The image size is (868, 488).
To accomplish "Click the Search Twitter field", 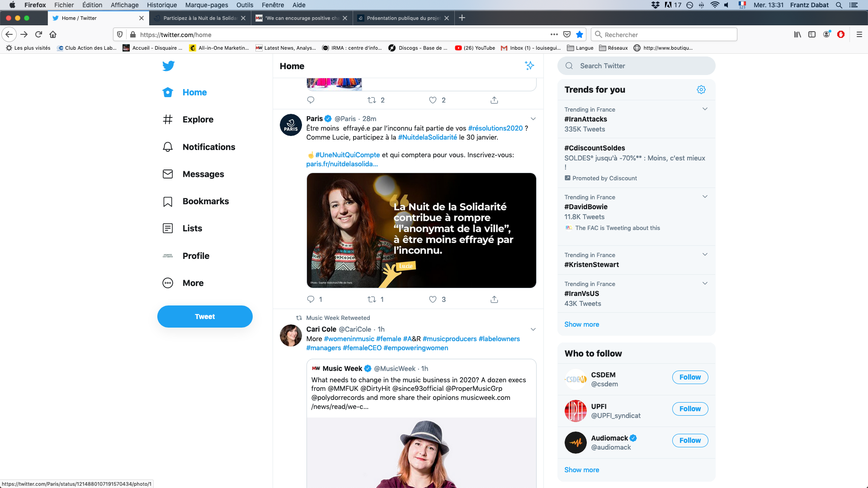I will point(636,66).
